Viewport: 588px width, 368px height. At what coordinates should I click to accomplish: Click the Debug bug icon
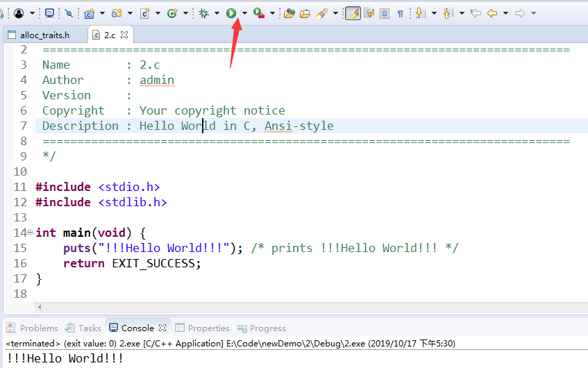203,13
